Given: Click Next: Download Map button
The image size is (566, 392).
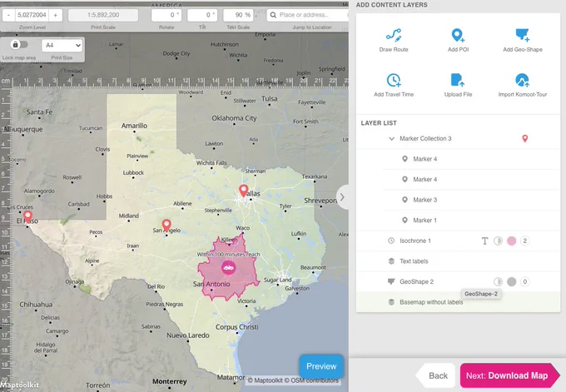Looking at the screenshot, I should pos(509,375).
